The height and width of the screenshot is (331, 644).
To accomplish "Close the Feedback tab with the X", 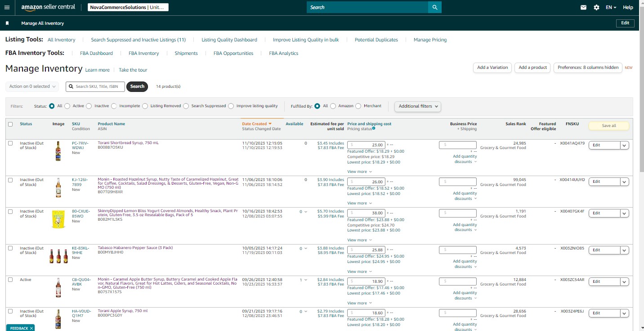I will point(31,328).
